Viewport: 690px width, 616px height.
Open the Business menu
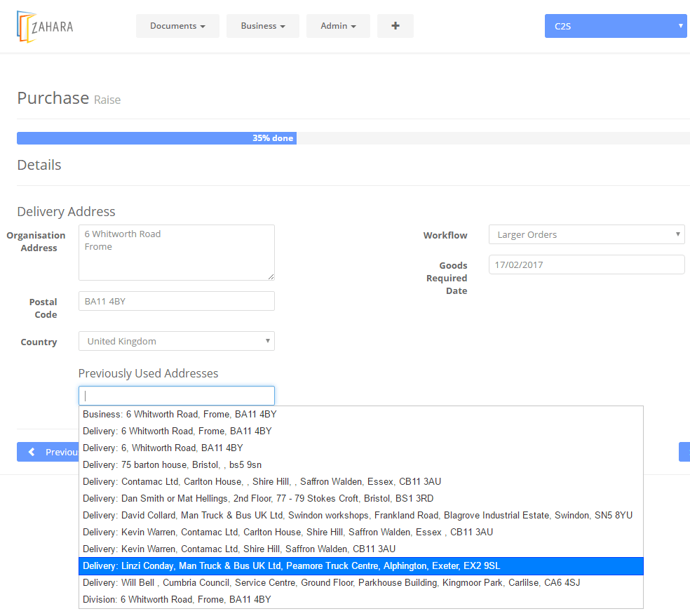tap(263, 26)
